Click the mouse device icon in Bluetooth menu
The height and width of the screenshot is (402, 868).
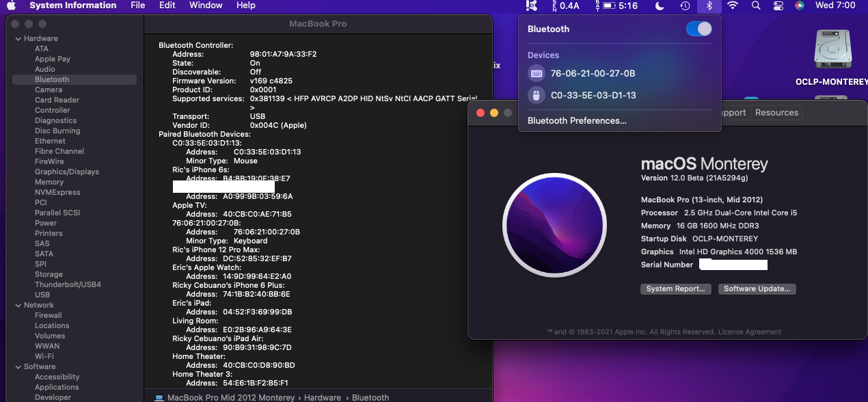(x=537, y=95)
